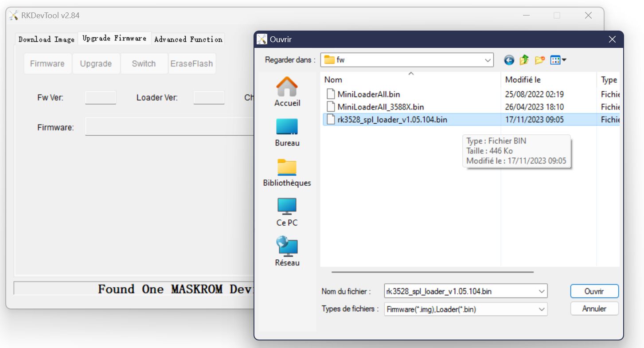
Task: Click the Ouvrir button to open file
Action: pos(594,291)
